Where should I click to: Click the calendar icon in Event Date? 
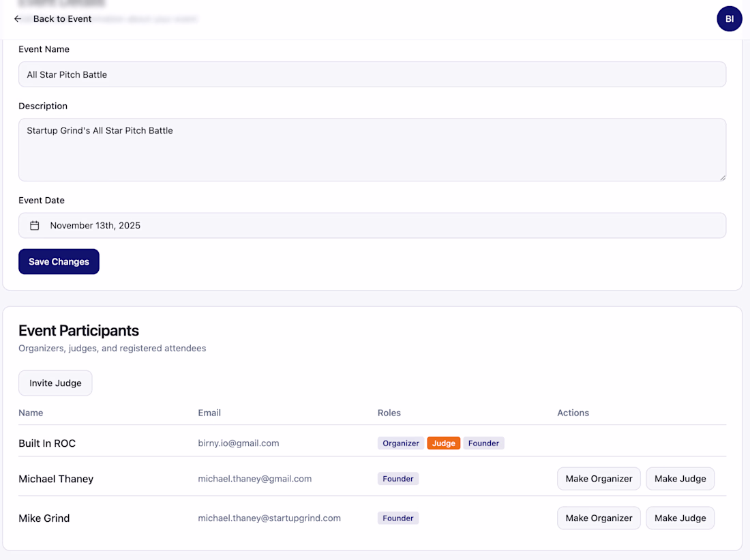(x=35, y=226)
